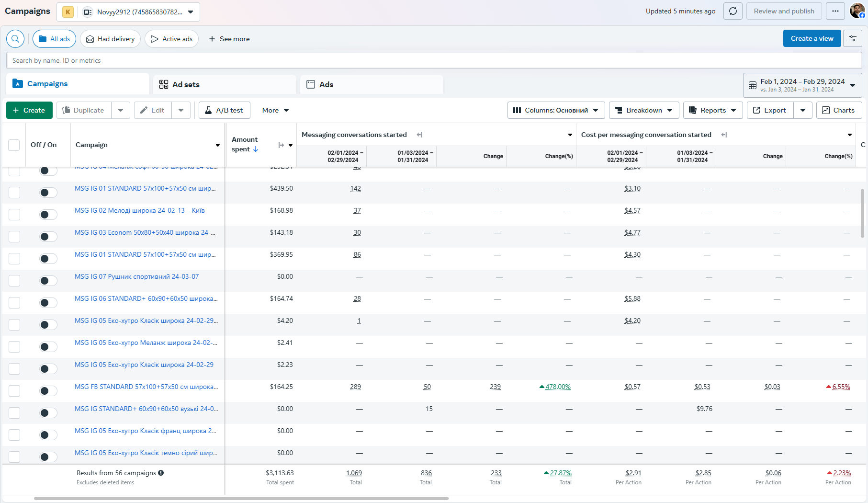Open the Reports icon button
Viewport: 868px width, 503px height.
point(692,110)
